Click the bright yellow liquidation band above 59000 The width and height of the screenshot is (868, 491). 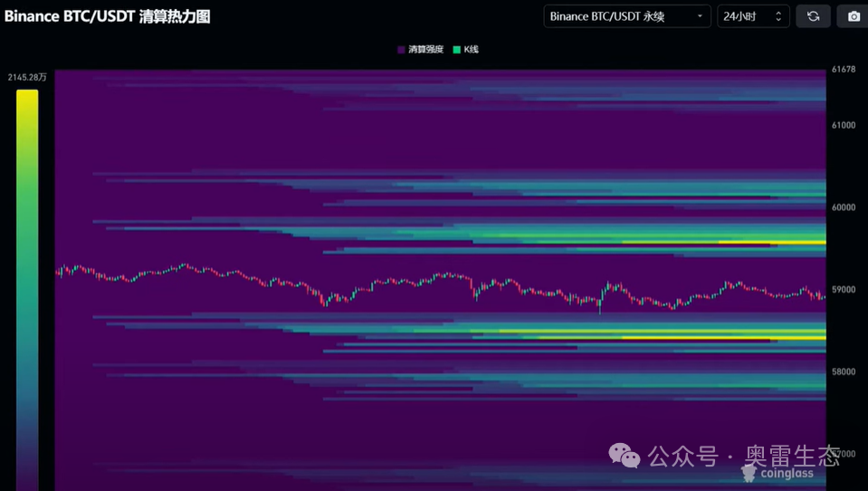click(x=772, y=242)
